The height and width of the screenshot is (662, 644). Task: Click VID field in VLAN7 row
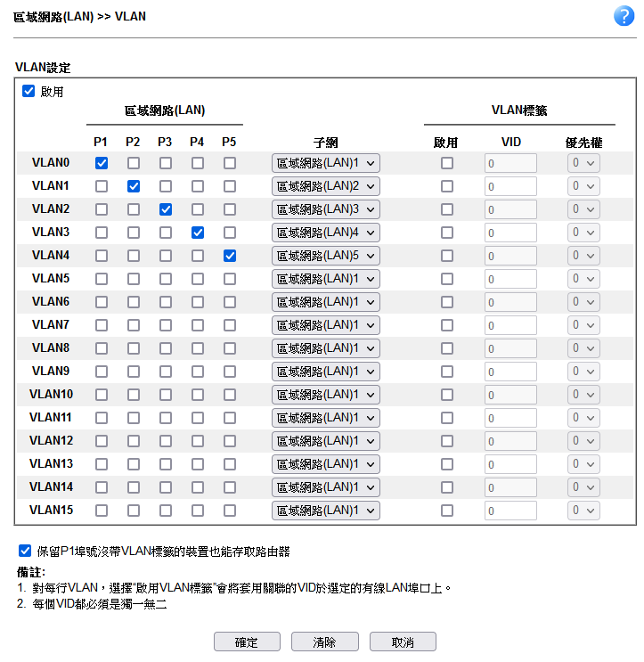pyautogui.click(x=510, y=325)
